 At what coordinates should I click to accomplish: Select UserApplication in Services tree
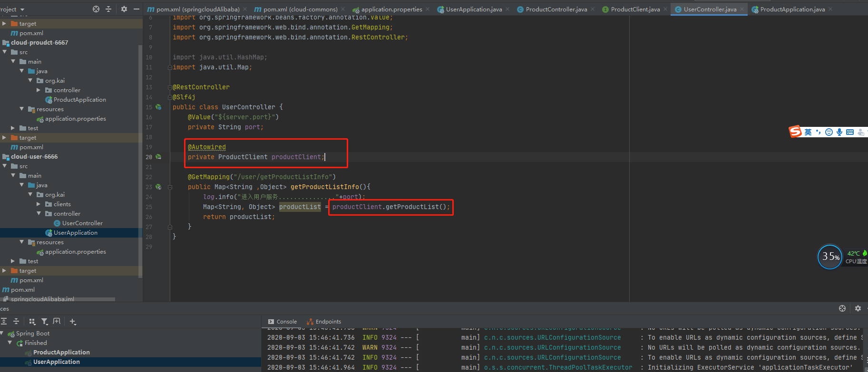click(x=57, y=362)
